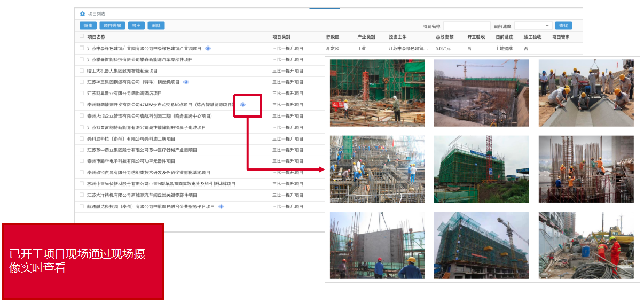Open the 目前进度 dropdown filter

533,26
